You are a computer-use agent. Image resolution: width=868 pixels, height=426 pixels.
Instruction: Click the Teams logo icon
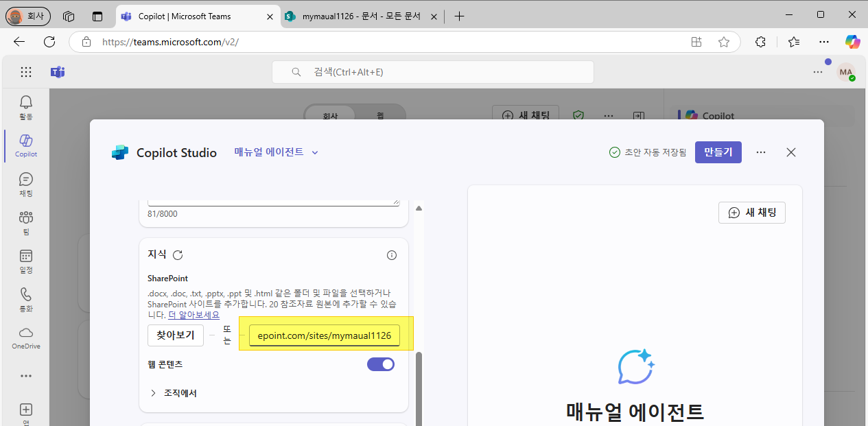(x=58, y=72)
